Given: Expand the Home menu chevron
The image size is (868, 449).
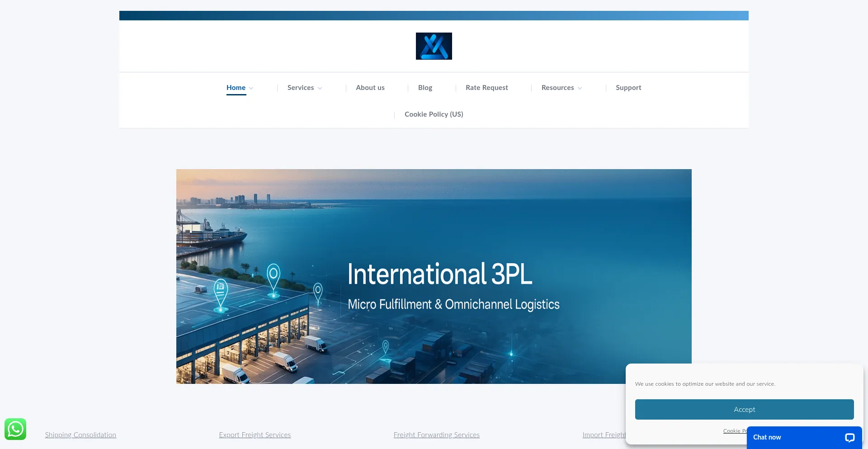Looking at the screenshot, I should 251,88.
